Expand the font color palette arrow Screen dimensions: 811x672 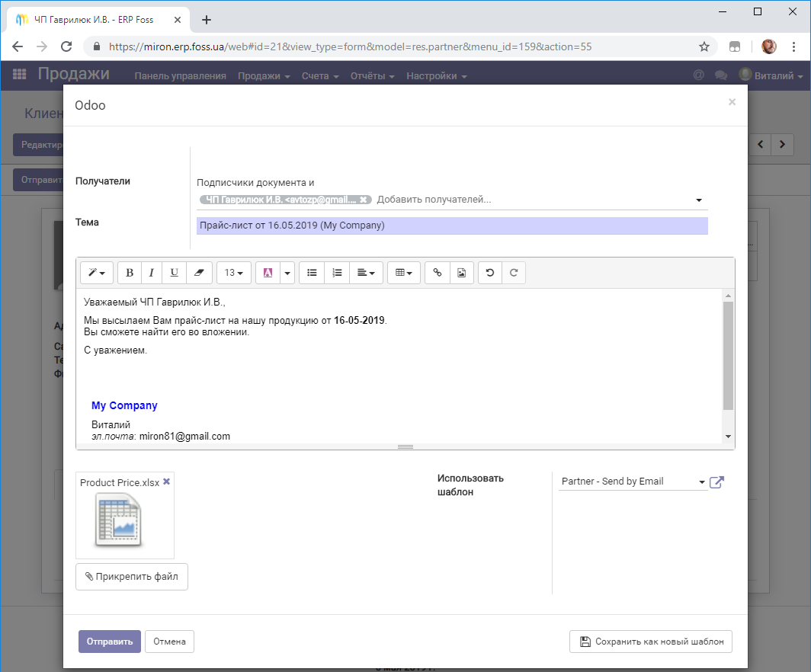click(287, 273)
